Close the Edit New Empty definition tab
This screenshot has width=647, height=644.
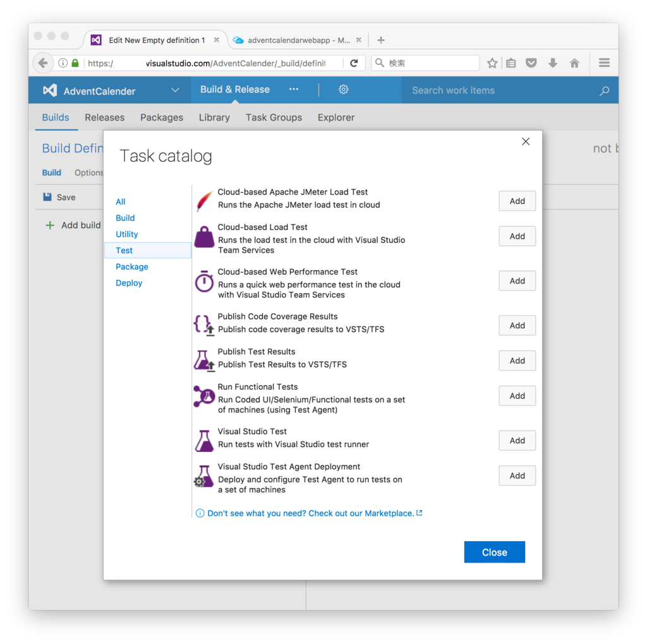216,40
